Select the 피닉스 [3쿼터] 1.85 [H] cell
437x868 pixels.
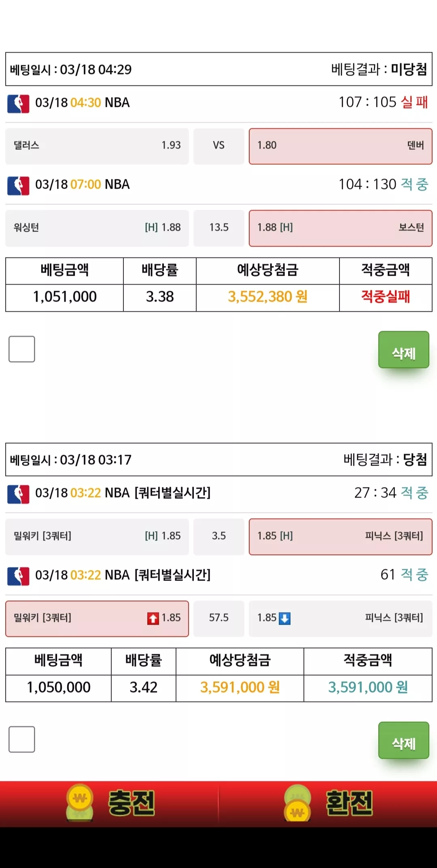[341, 537]
